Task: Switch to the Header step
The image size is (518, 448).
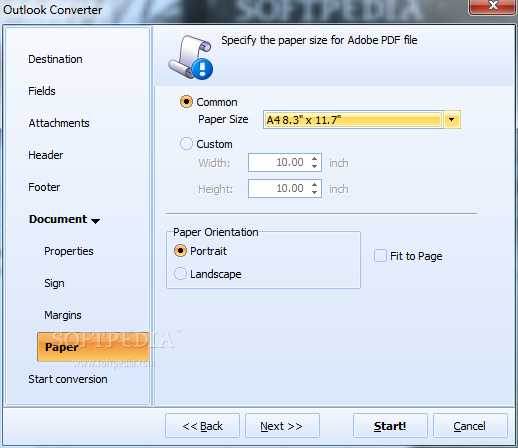Action: pyautogui.click(x=46, y=155)
